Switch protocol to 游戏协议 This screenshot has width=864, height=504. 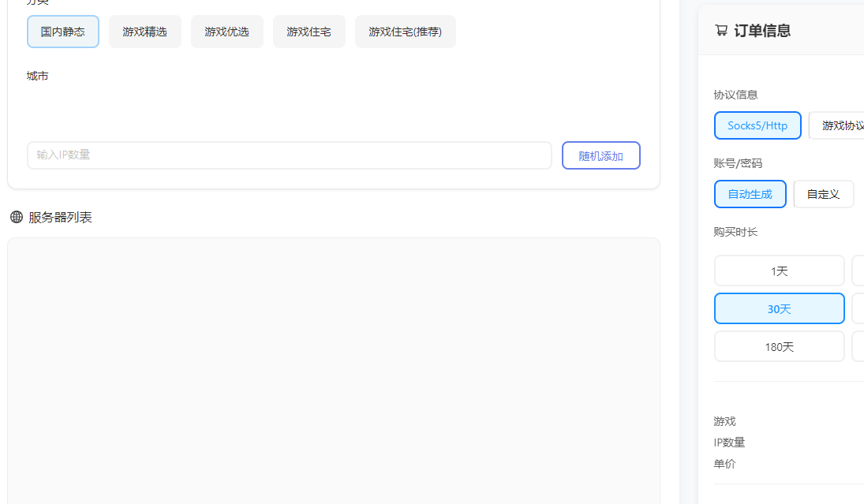click(x=844, y=125)
